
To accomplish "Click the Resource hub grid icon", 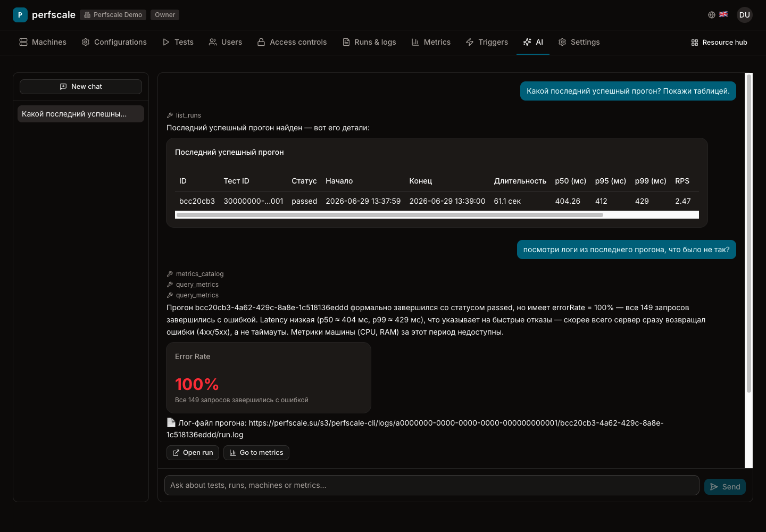I will (695, 43).
